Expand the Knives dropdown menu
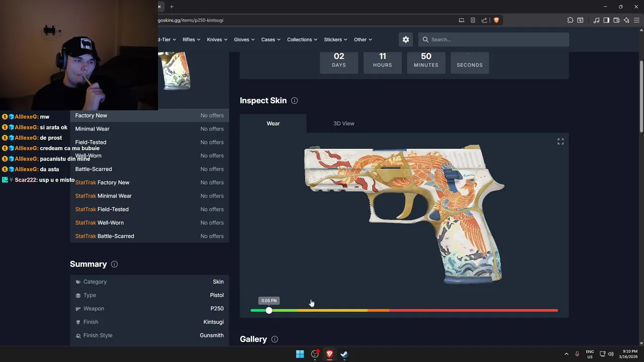Image resolution: width=644 pixels, height=362 pixels. pyautogui.click(x=217, y=40)
